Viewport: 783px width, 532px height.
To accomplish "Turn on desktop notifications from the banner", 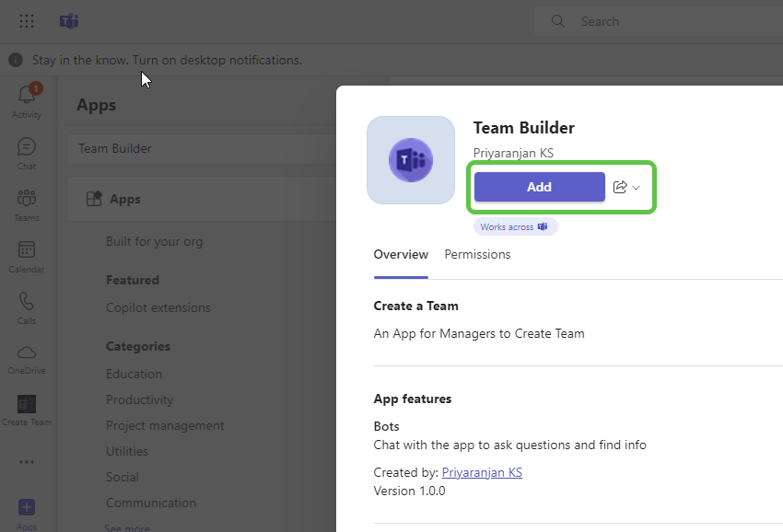I will click(x=221, y=59).
